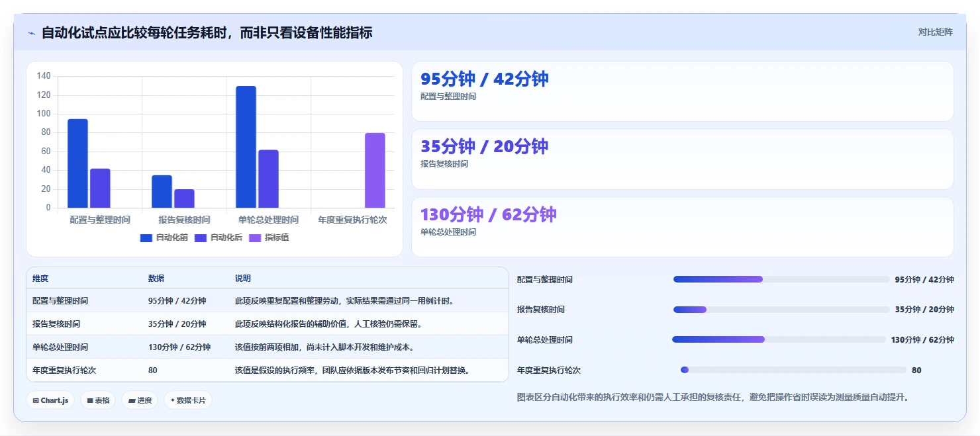Select the 报告复核时间 table row name
Viewport: 980px width, 436px height.
[x=56, y=324]
